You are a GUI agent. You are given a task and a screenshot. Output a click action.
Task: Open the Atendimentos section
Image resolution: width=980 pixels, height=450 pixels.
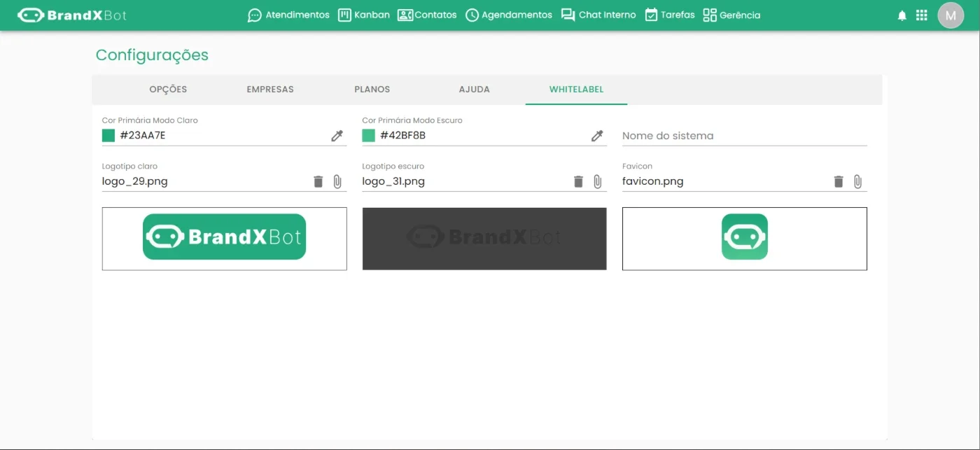(x=288, y=15)
